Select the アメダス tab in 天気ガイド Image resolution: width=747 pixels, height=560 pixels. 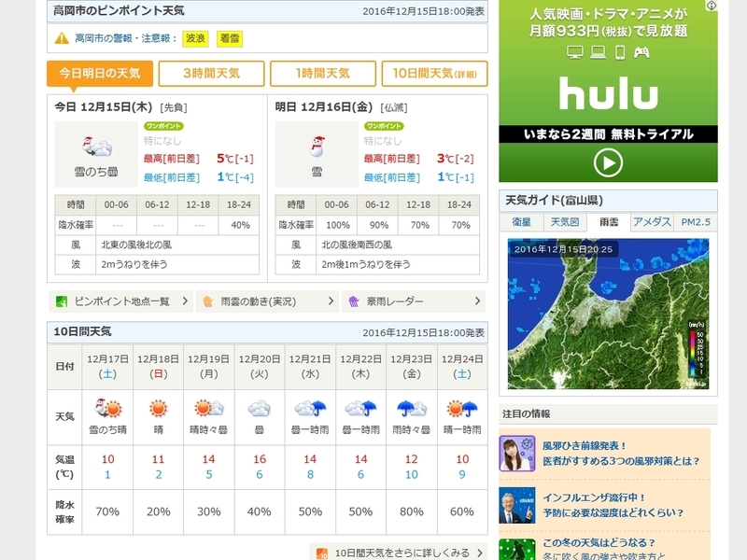click(652, 222)
